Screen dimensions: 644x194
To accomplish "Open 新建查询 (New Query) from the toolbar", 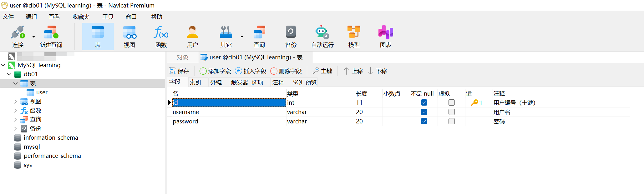I will [51, 37].
